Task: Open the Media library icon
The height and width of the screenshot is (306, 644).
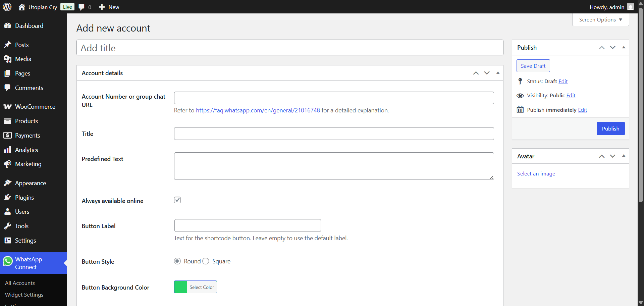Action: click(8, 59)
